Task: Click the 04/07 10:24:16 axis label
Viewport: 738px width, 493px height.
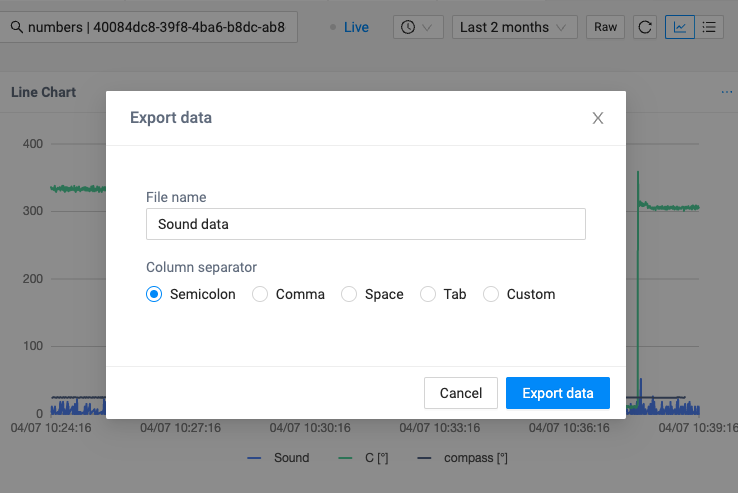Action: point(51,428)
